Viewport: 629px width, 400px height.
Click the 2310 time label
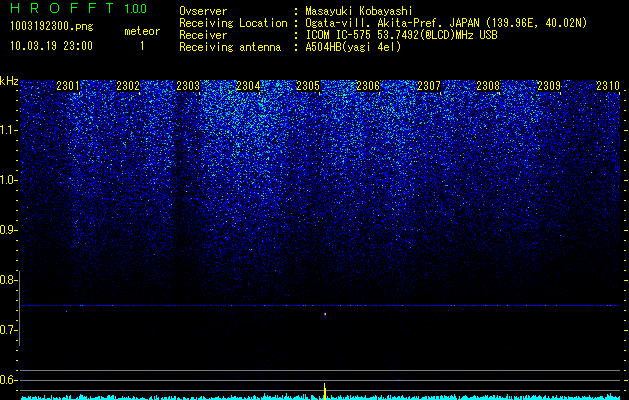tap(608, 86)
